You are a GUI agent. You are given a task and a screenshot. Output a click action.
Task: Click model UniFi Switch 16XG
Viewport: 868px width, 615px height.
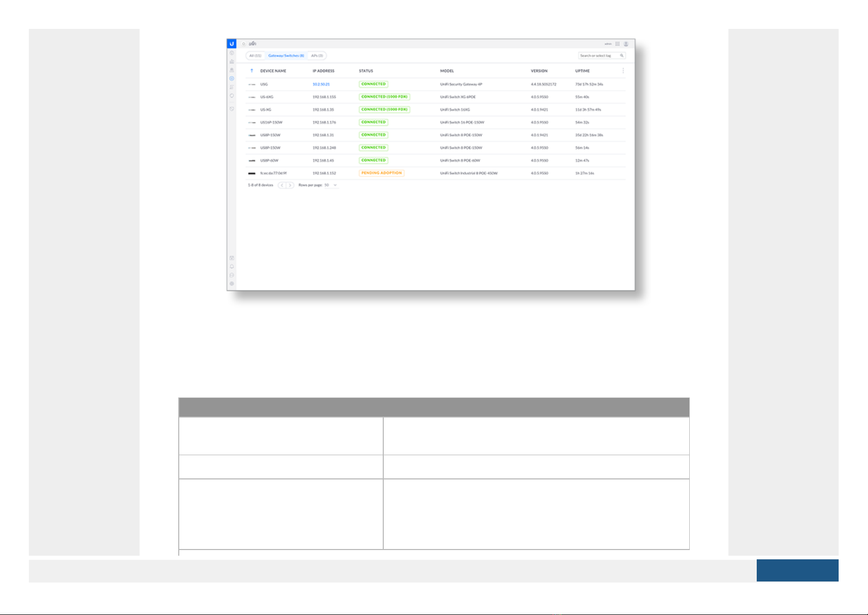(455, 110)
